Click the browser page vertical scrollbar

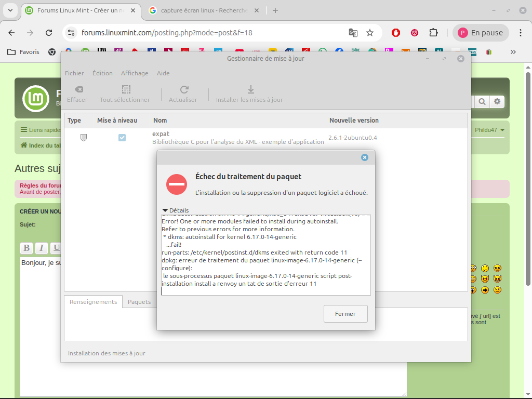click(528, 179)
